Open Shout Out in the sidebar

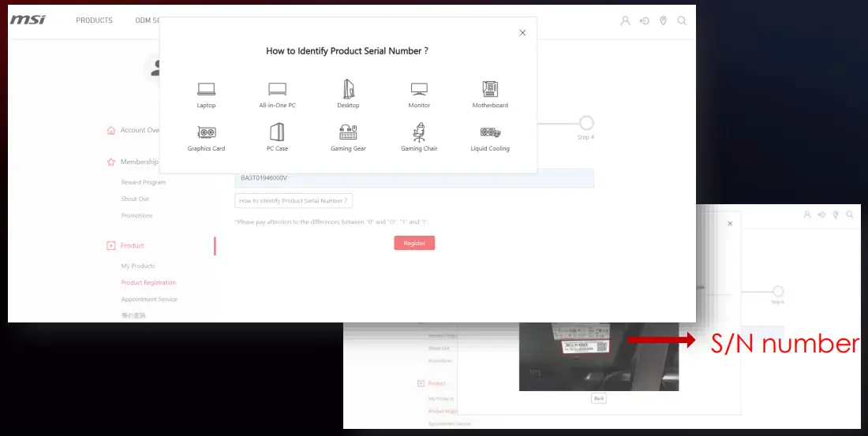tap(135, 199)
